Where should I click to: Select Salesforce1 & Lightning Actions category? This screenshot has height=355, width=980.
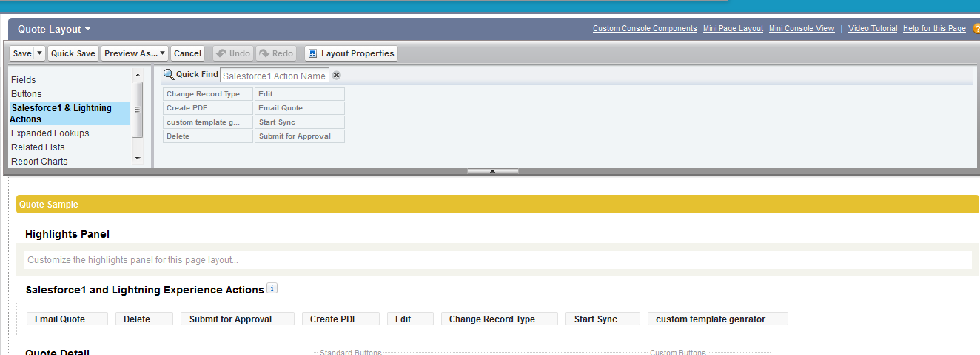(70, 113)
